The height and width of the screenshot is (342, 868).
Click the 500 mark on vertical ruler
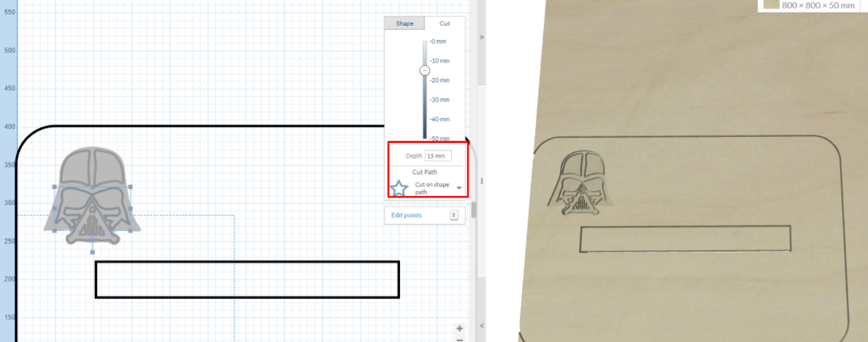[x=9, y=50]
